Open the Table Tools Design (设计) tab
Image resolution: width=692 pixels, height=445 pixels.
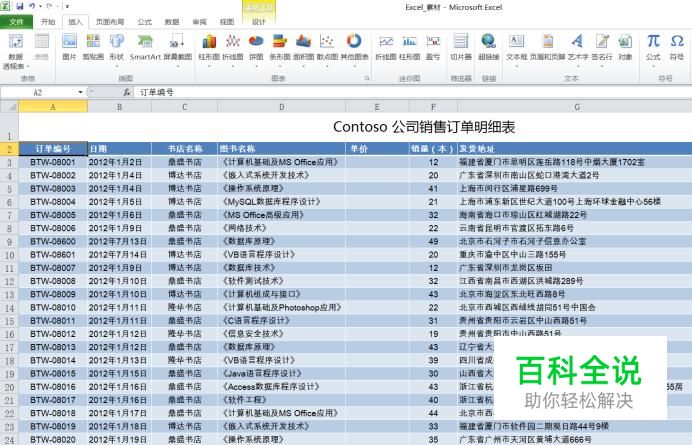(x=259, y=22)
